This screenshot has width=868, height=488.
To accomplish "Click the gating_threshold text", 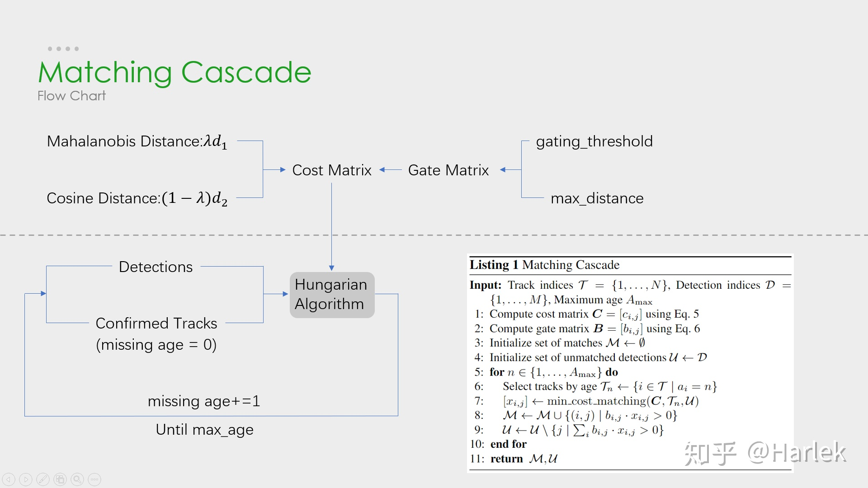I will click(x=594, y=141).
